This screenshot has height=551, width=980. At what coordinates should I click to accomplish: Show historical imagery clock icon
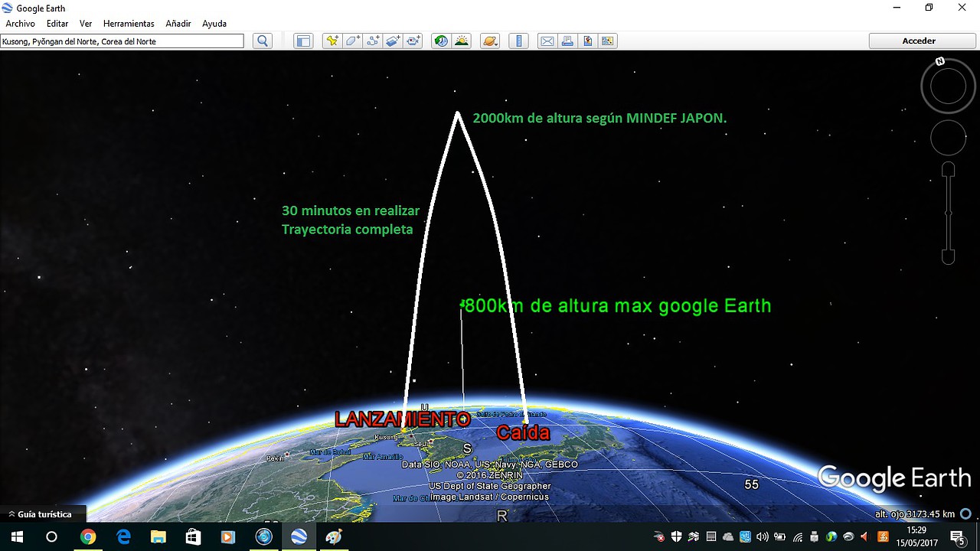point(441,41)
